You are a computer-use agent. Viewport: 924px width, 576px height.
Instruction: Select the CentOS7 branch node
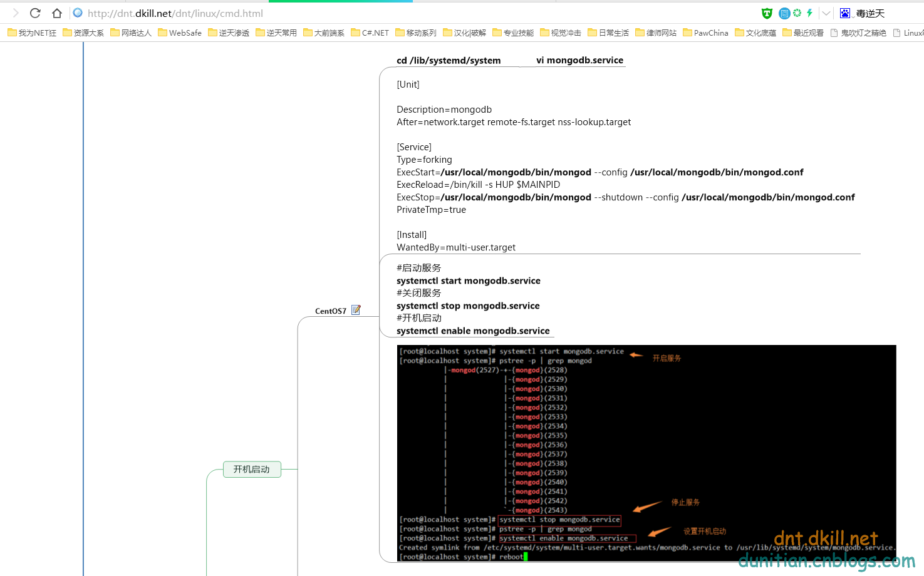tap(330, 311)
